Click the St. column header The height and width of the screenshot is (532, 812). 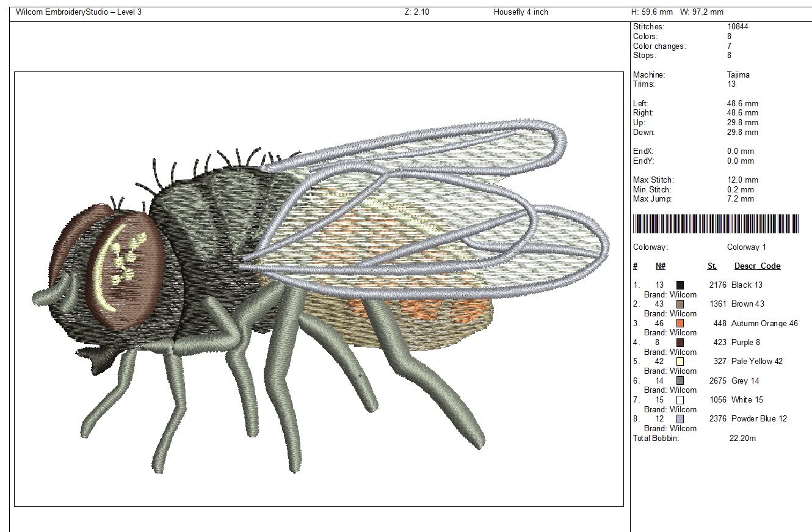(x=712, y=266)
